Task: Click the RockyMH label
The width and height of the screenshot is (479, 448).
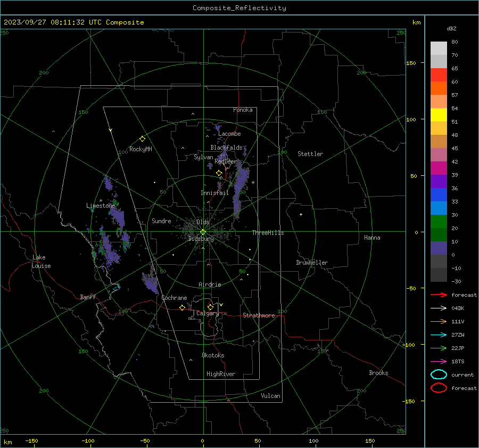Action: (141, 149)
